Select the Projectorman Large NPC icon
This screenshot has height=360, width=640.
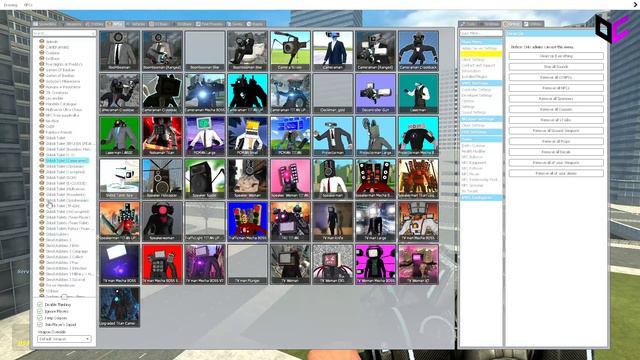click(376, 136)
